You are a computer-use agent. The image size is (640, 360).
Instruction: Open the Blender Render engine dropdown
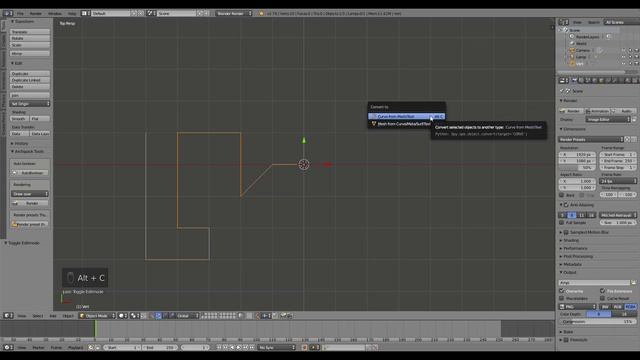click(x=234, y=13)
